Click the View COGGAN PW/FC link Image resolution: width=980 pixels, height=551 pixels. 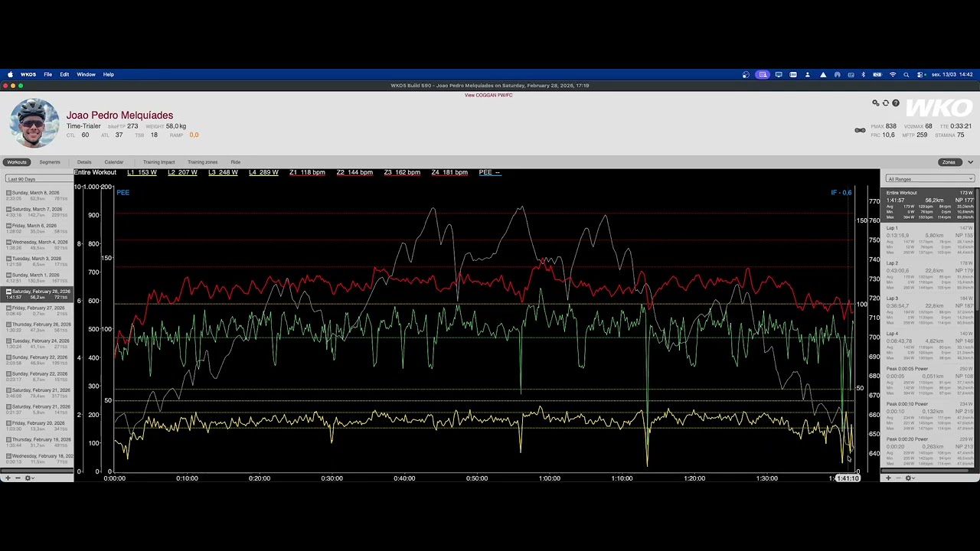coord(488,95)
